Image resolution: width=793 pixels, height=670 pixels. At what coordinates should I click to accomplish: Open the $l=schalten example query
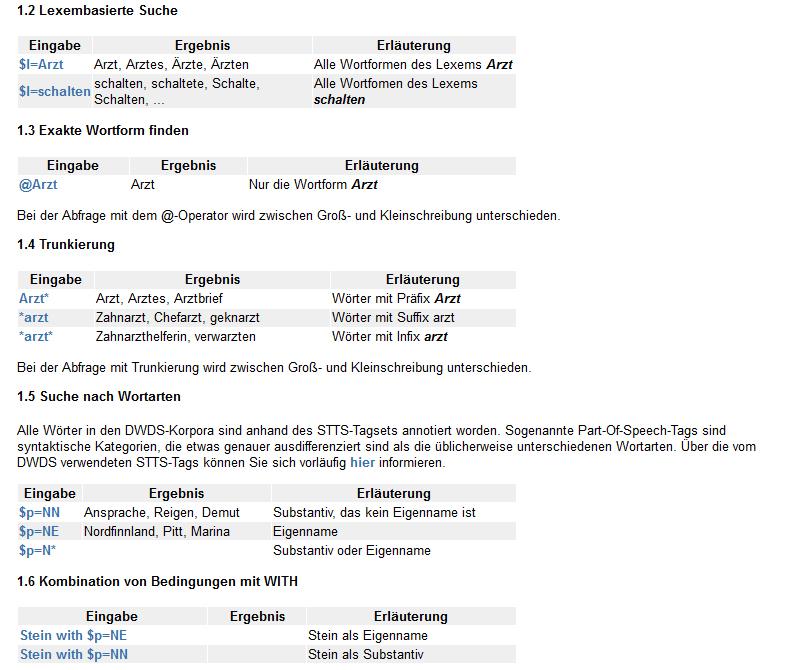55,92
